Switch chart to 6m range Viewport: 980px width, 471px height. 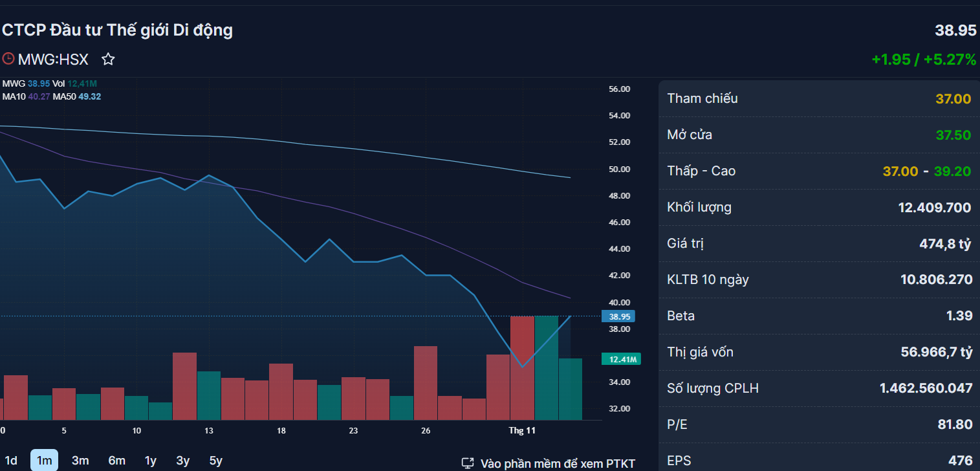coord(117,461)
